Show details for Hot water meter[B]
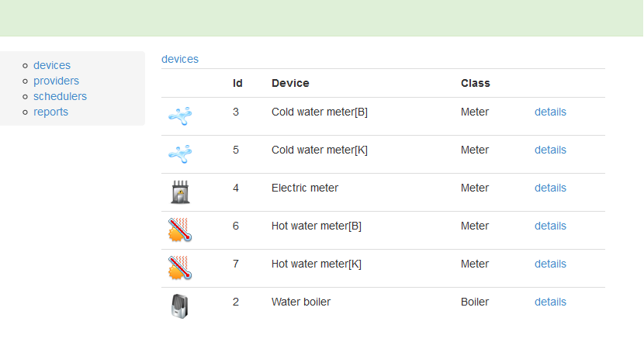The width and height of the screenshot is (644, 342). (x=550, y=226)
